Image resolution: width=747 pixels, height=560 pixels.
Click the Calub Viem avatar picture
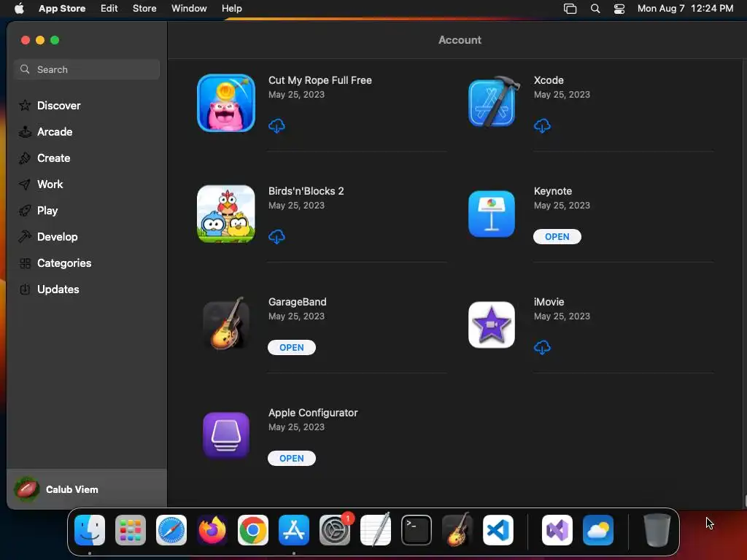tap(26, 489)
